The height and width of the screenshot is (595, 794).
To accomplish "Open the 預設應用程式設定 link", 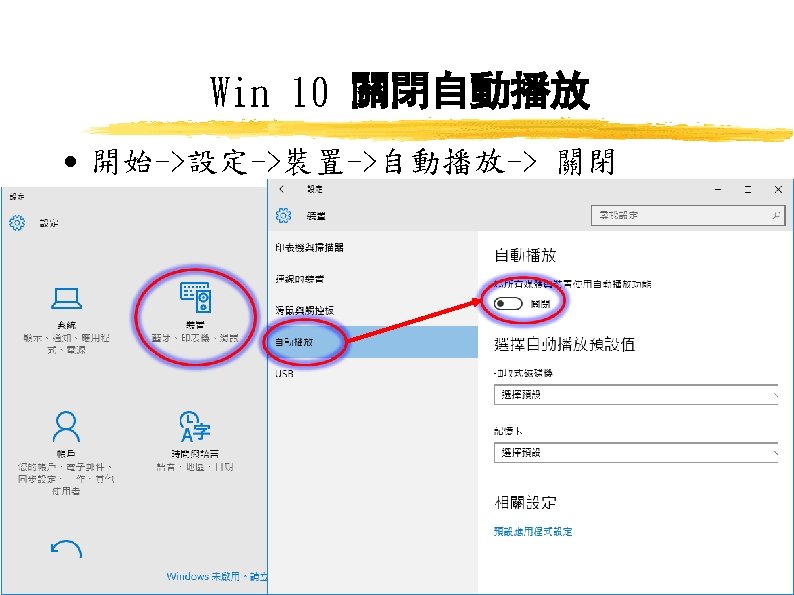I will 533,531.
